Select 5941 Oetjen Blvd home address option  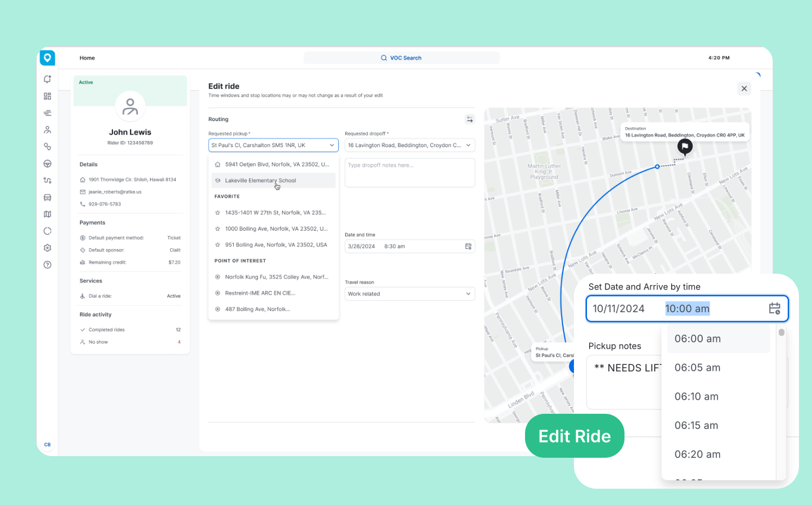coord(273,165)
